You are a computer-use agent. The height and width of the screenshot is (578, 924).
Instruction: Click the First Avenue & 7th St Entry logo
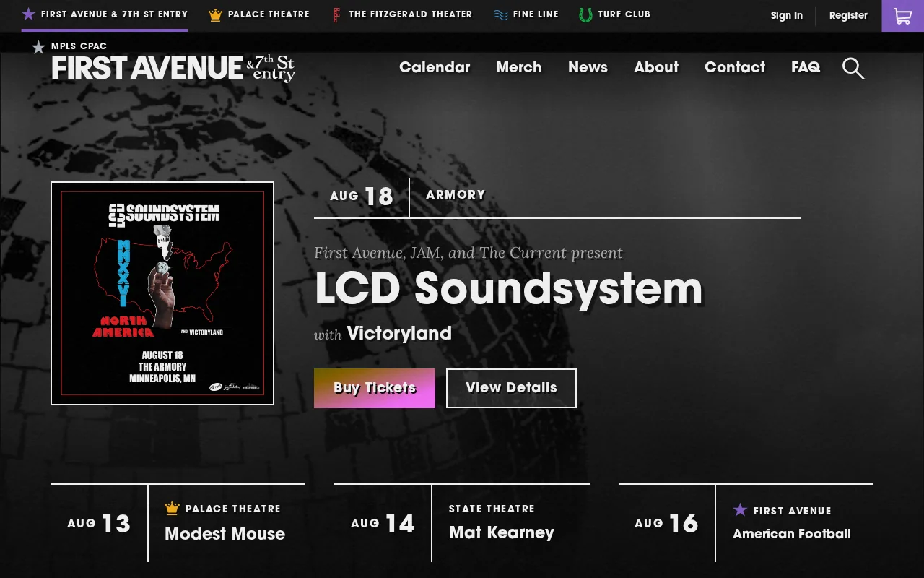pos(174,69)
